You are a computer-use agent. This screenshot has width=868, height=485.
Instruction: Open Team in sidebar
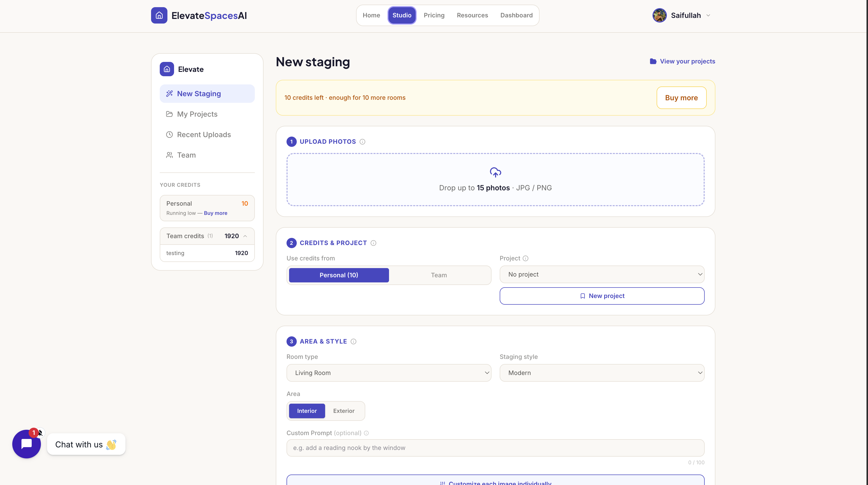pos(207,155)
